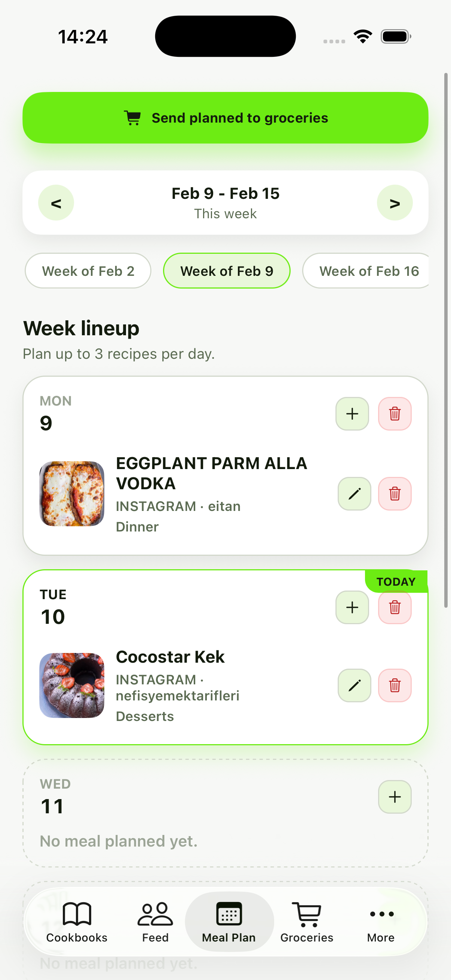The image size is (451, 980).
Task: Add a meal to Wednesday 11
Action: [x=395, y=796]
